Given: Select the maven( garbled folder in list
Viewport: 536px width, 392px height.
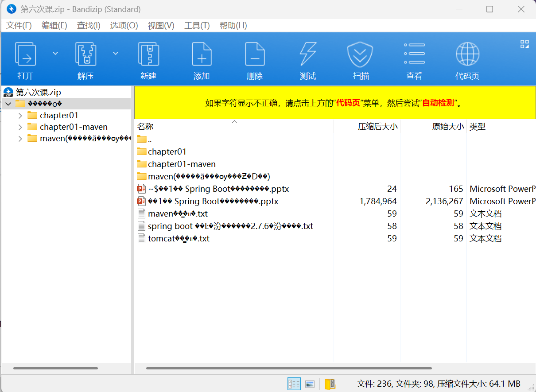Looking at the screenshot, I should (335, 176).
